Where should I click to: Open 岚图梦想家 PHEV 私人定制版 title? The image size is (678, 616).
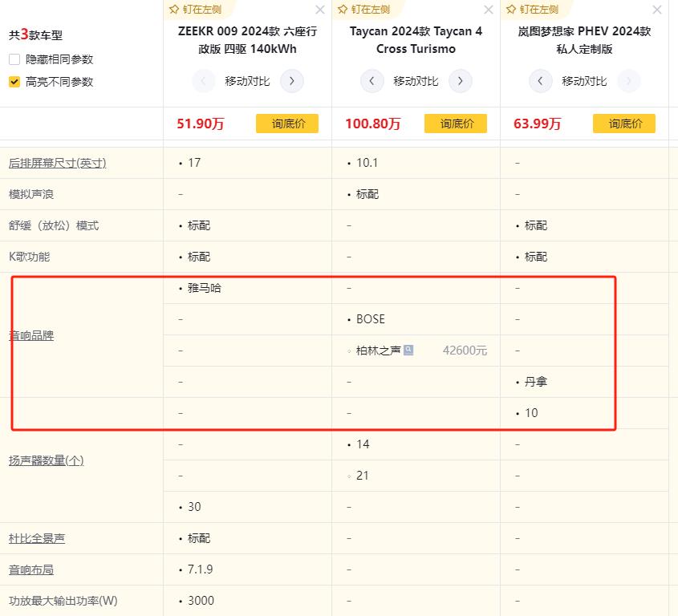[x=584, y=40]
